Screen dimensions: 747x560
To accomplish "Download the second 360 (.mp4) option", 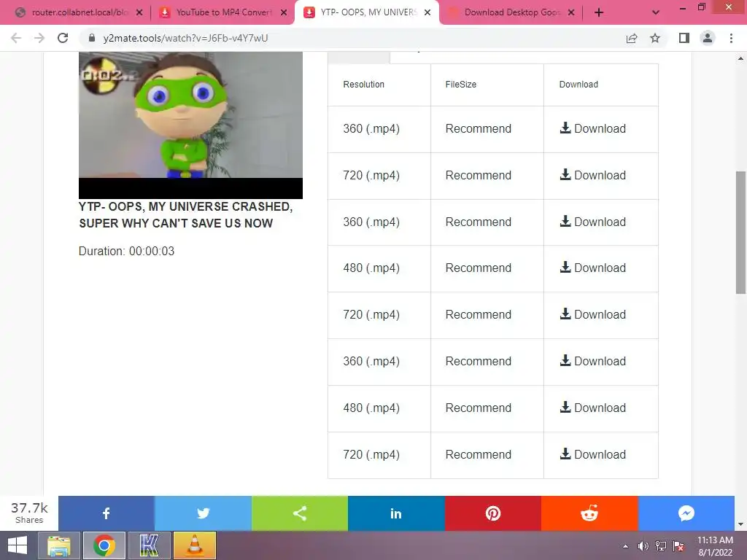I will click(x=592, y=222).
